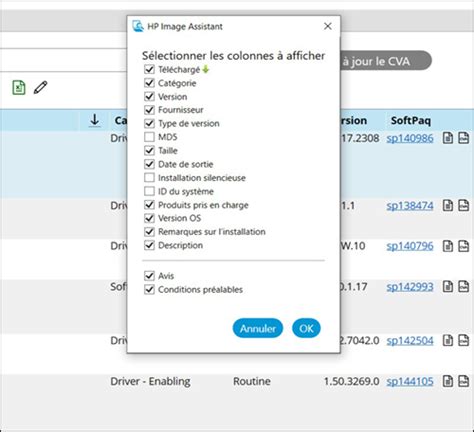This screenshot has width=474, height=432.
Task: Open the sp142993 SoftPaq link
Action: click(x=410, y=287)
